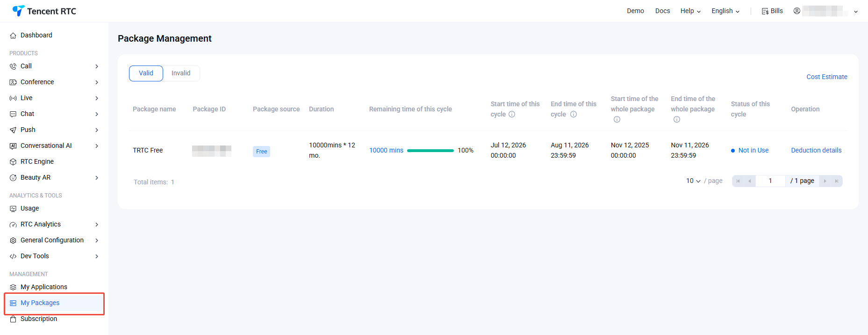Click the General Configuration gear icon
Screen dimensions: 868x335
tap(13, 240)
